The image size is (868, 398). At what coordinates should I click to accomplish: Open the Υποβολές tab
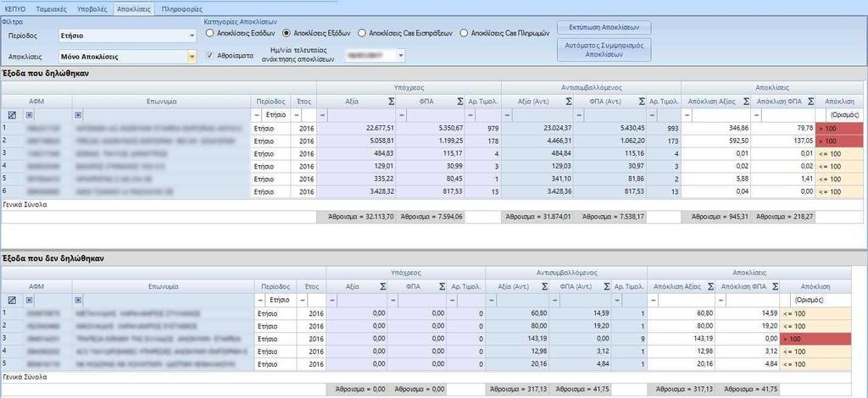point(92,8)
